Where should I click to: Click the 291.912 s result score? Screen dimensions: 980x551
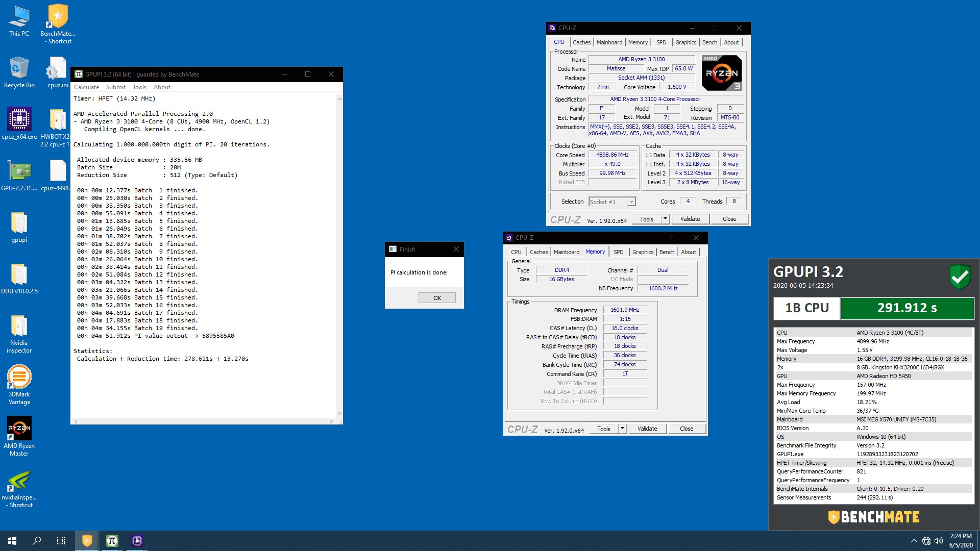pyautogui.click(x=907, y=308)
